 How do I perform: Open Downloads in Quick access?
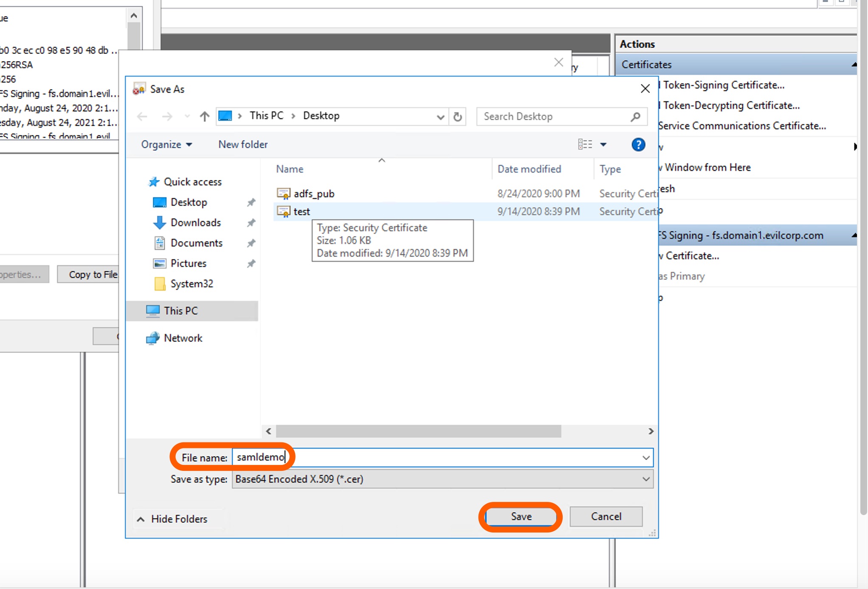click(x=195, y=223)
